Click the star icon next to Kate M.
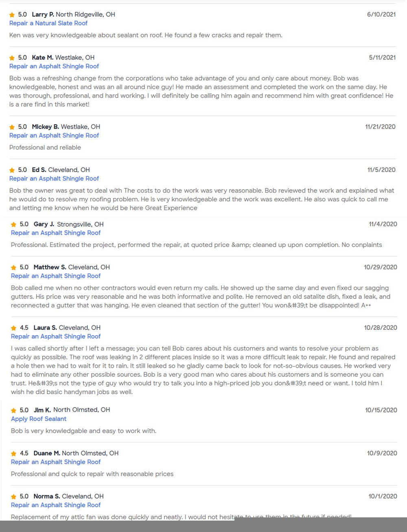 click(12, 58)
